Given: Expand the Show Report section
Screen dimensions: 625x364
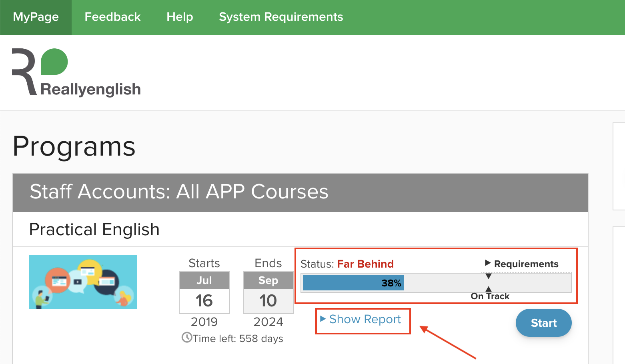Looking at the screenshot, I should point(364,319).
